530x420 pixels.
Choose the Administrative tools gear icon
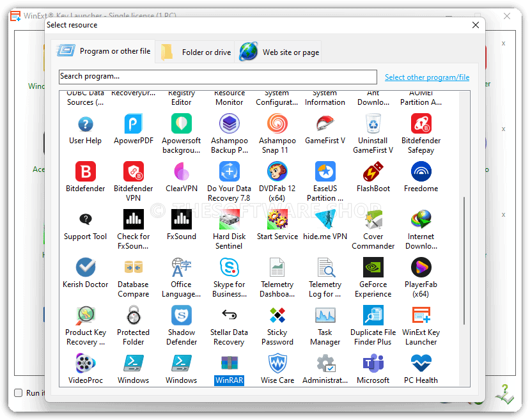(326, 363)
